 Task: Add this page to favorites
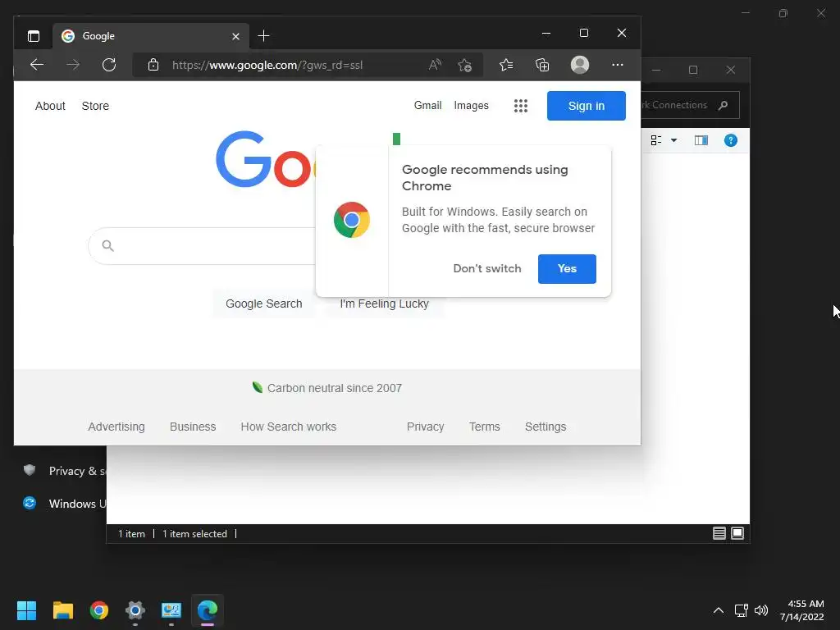click(464, 65)
